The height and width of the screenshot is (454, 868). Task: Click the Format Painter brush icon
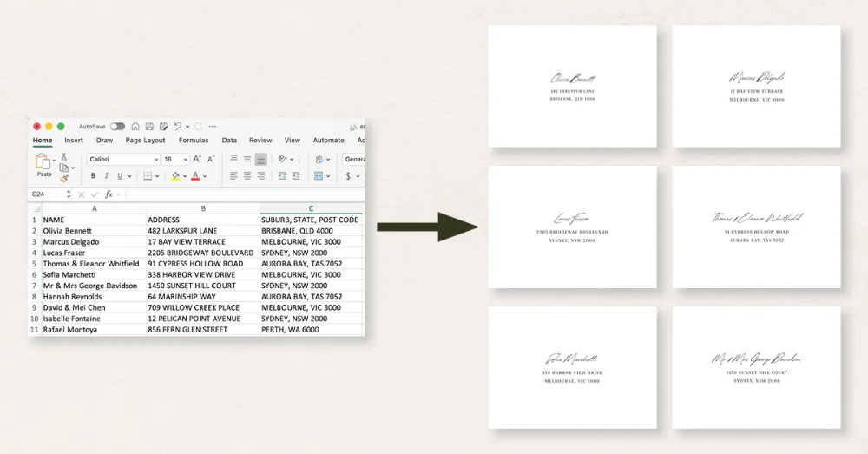64,178
